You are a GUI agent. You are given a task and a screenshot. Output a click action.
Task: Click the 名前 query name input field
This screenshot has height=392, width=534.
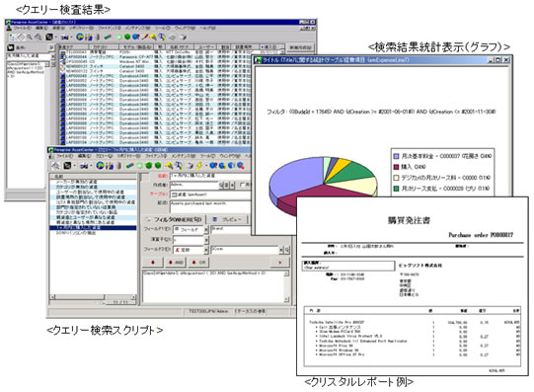click(210, 176)
